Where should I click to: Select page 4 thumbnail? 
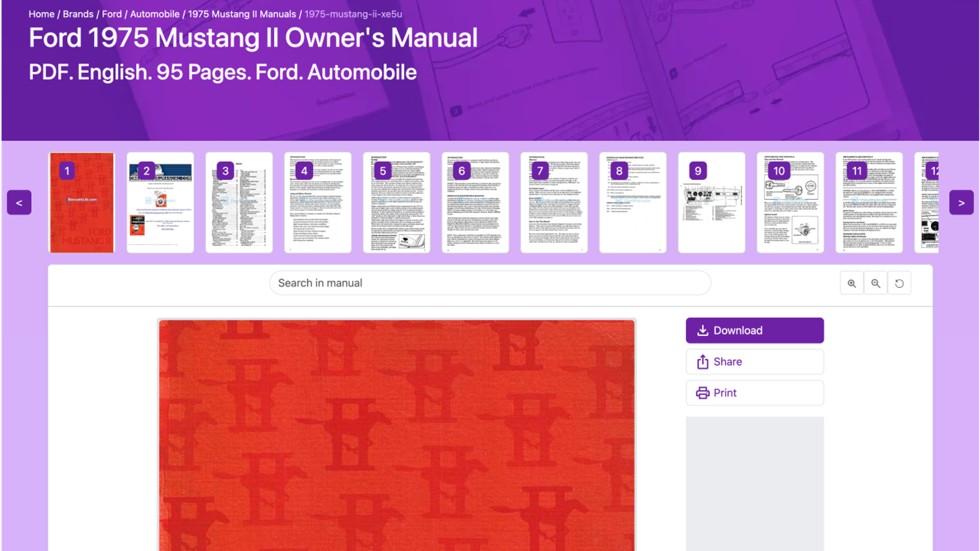click(318, 203)
